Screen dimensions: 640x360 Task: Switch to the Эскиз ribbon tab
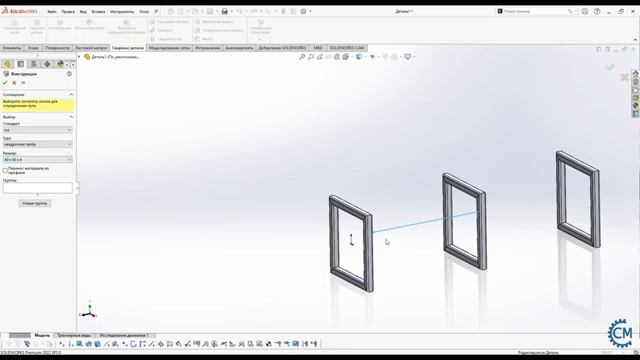[33, 48]
